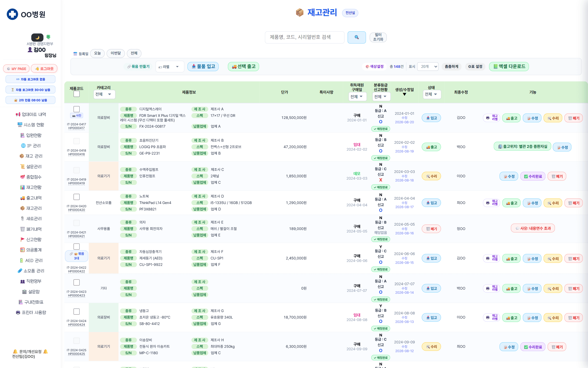Click the 촘촘하게 density button

click(451, 66)
